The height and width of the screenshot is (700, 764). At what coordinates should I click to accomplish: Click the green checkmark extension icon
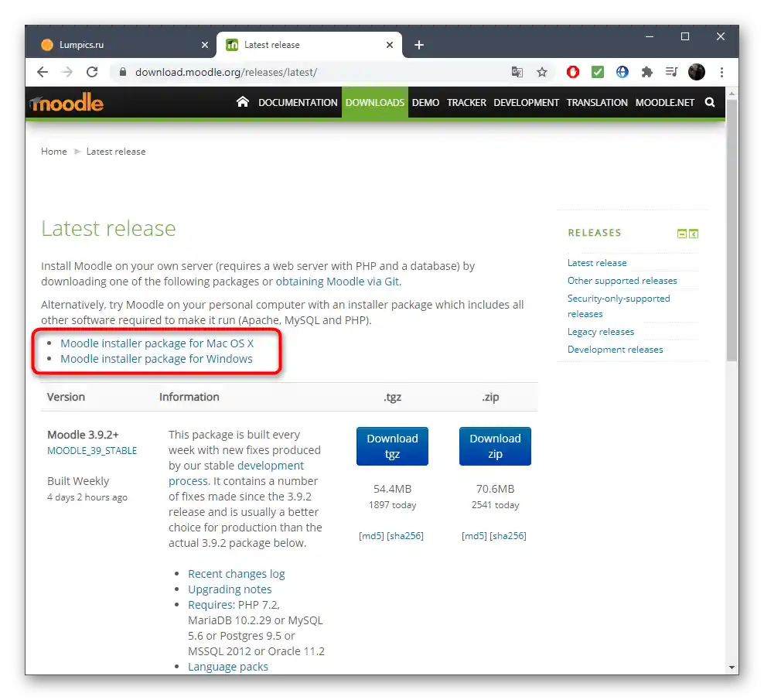coord(598,72)
